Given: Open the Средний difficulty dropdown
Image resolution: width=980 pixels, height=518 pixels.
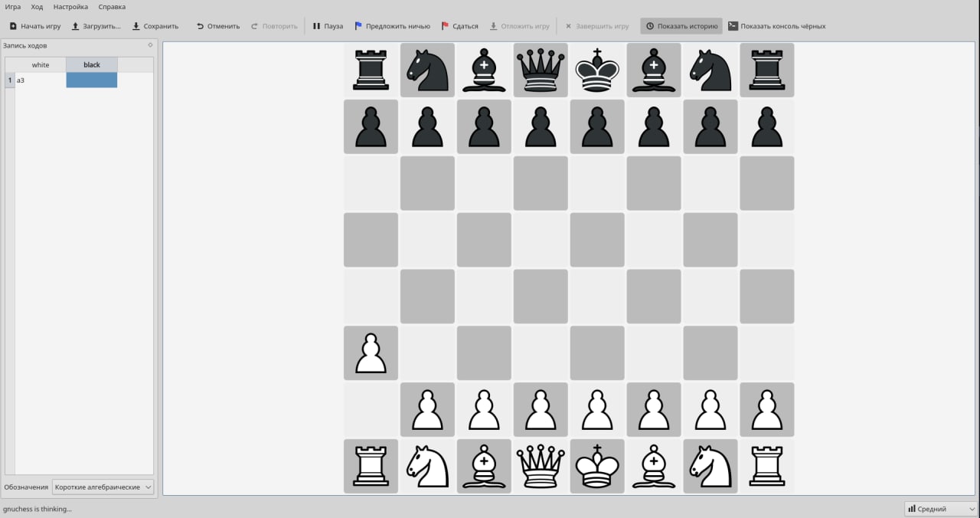Looking at the screenshot, I should point(941,509).
